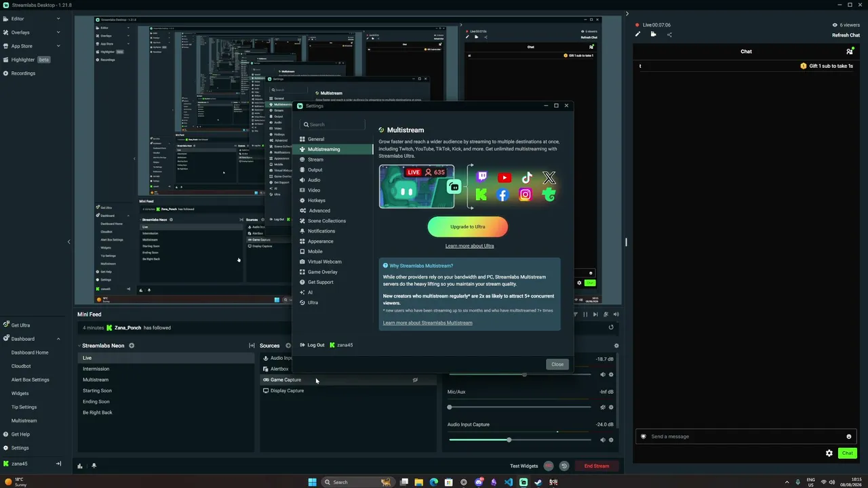Pause the alert queue in Mini Feed
Viewport: 868px width, 488px height.
click(x=585, y=314)
